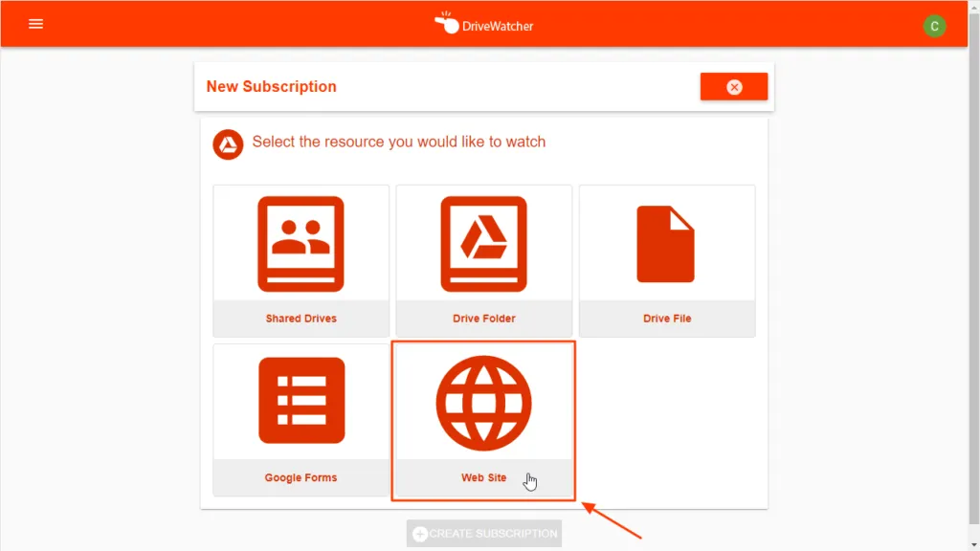Image resolution: width=980 pixels, height=551 pixels.
Task: Open the hamburger menu
Action: pyautogui.click(x=35, y=24)
